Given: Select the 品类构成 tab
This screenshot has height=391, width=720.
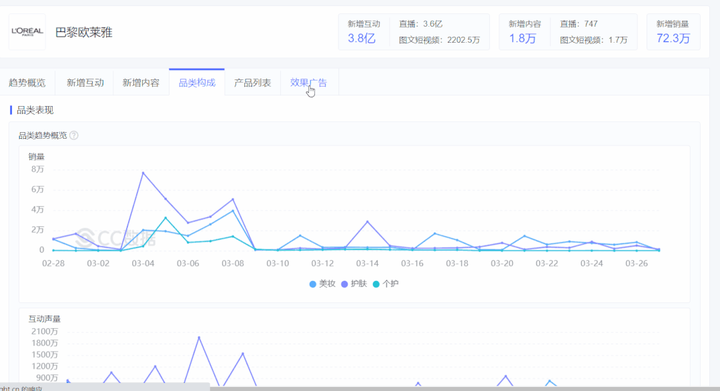Looking at the screenshot, I should [x=197, y=83].
